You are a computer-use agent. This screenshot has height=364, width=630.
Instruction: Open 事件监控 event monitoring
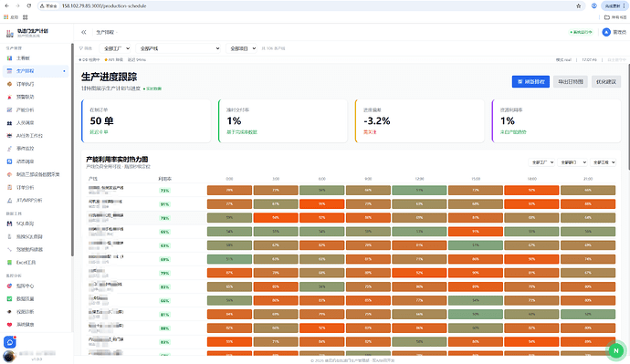(37, 149)
